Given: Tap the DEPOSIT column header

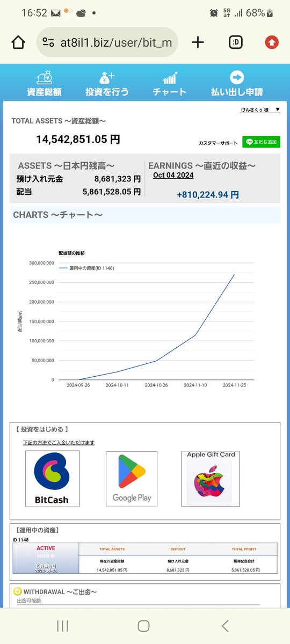Looking at the screenshot, I should click(x=178, y=550).
